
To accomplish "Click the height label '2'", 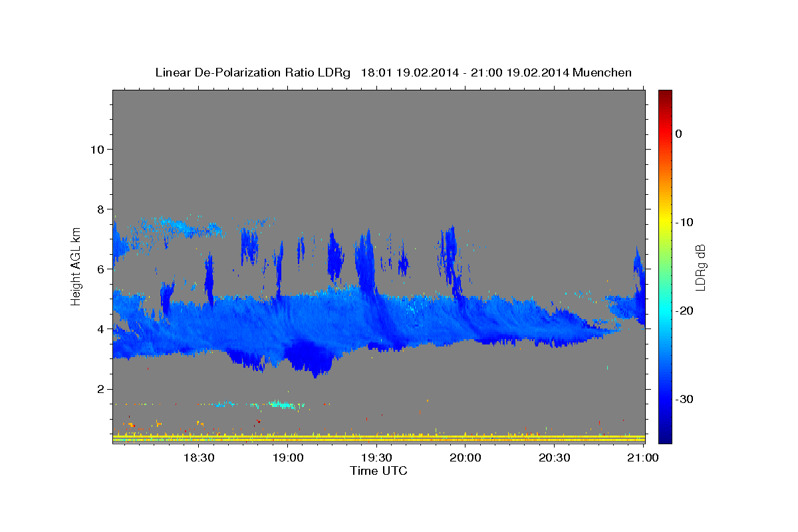I will coord(100,389).
